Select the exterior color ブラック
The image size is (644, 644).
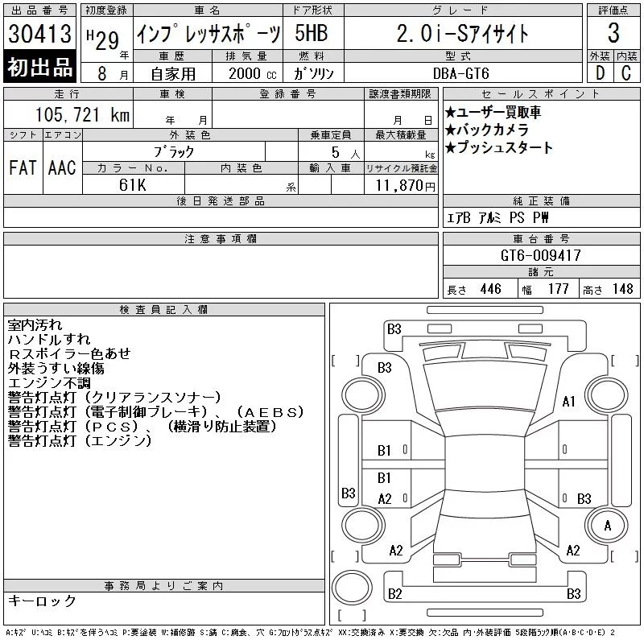click(x=173, y=152)
